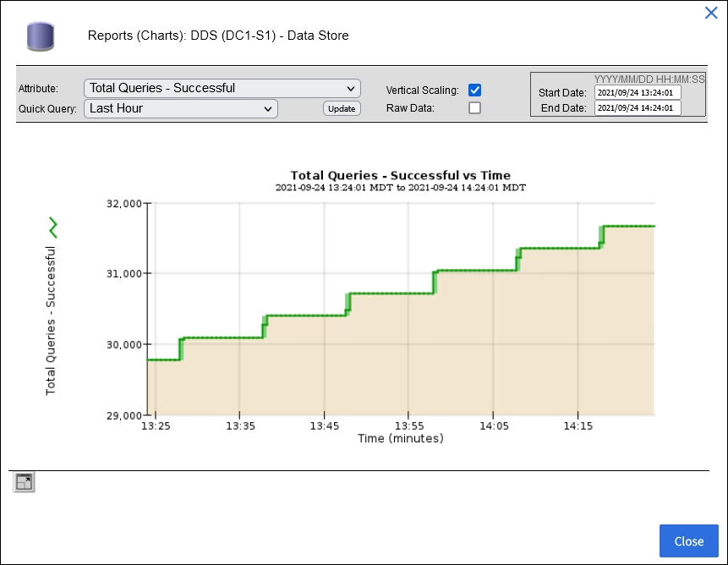The width and height of the screenshot is (728, 565).
Task: Click the 13:55 tick on the time axis
Action: click(x=408, y=425)
